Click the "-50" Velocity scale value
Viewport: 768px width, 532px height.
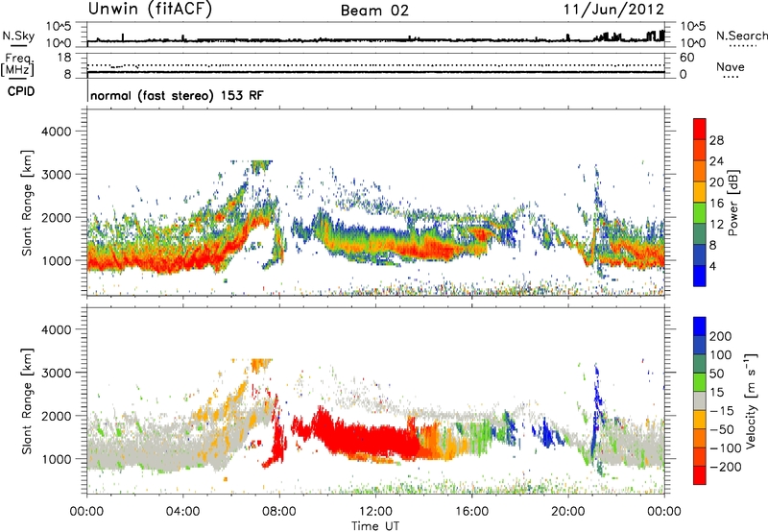coord(722,429)
